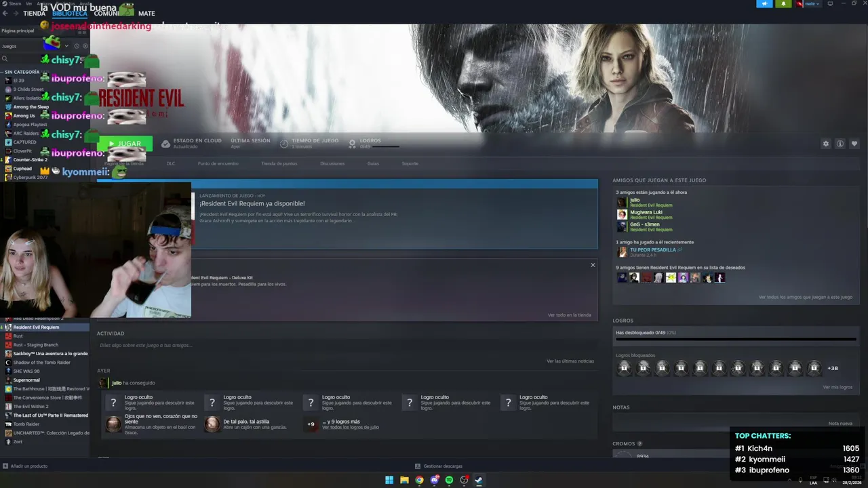This screenshot has width=868, height=488.
Task: Select Resident Evil Requiem in the library
Action: (x=45, y=327)
